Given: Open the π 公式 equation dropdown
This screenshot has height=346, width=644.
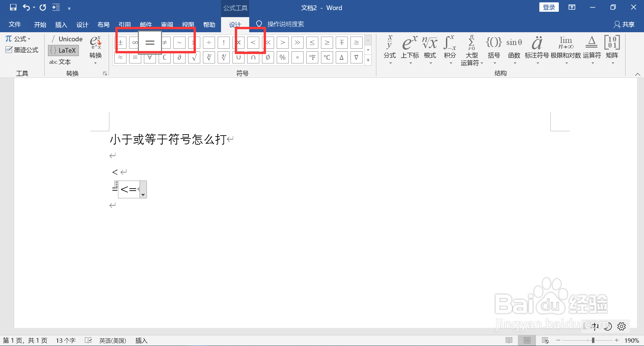Looking at the screenshot, I should 18,39.
